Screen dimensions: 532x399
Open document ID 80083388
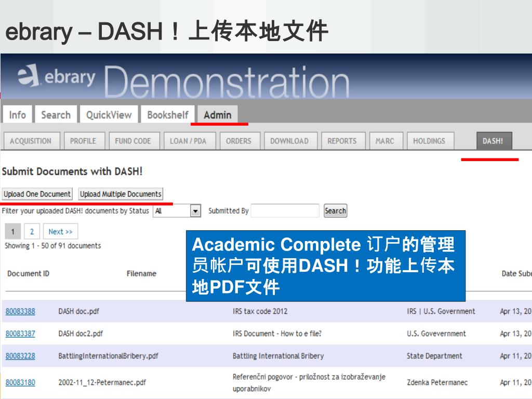click(20, 311)
